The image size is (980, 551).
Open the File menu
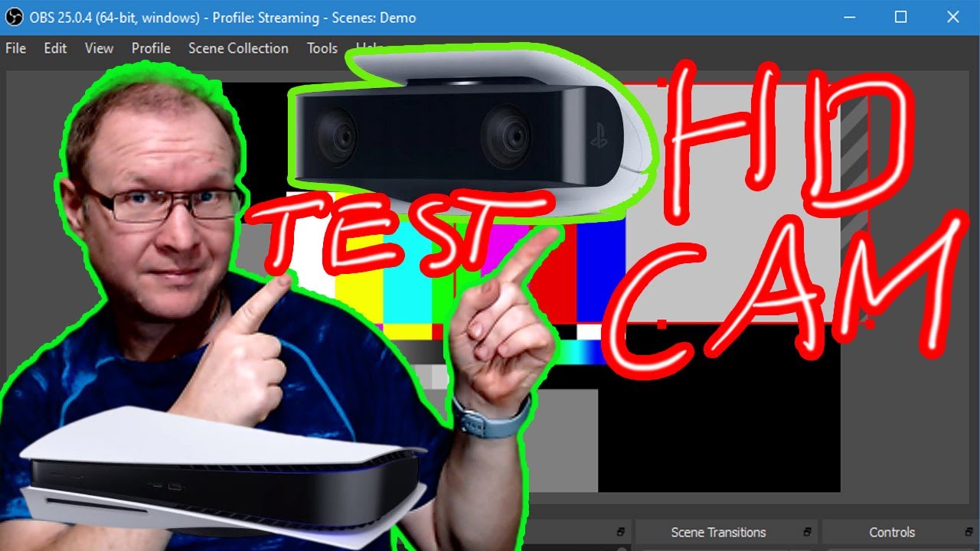[x=15, y=48]
